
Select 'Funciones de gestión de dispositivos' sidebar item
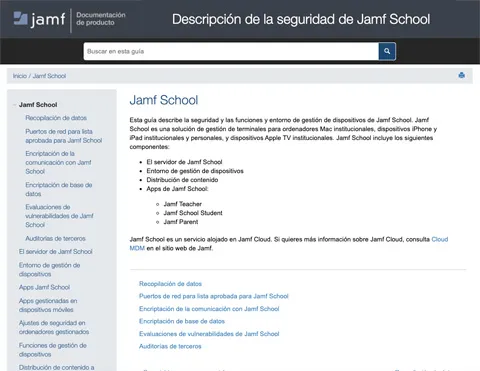(x=53, y=350)
